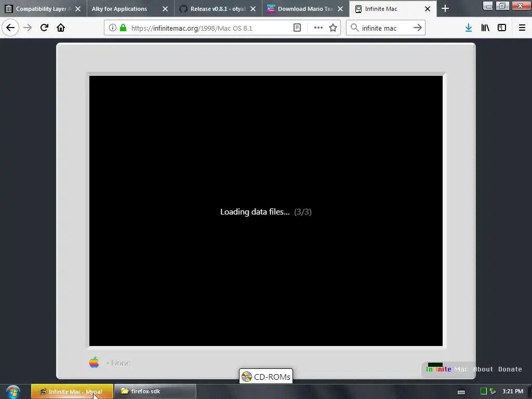The image size is (532, 399).
Task: Open the browser home page
Action: 61,28
